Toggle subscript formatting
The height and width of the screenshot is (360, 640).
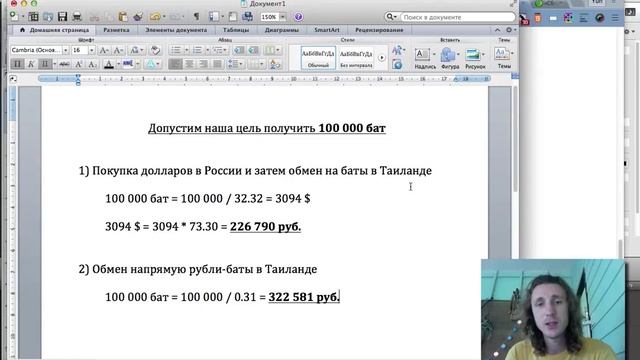tap(93, 64)
